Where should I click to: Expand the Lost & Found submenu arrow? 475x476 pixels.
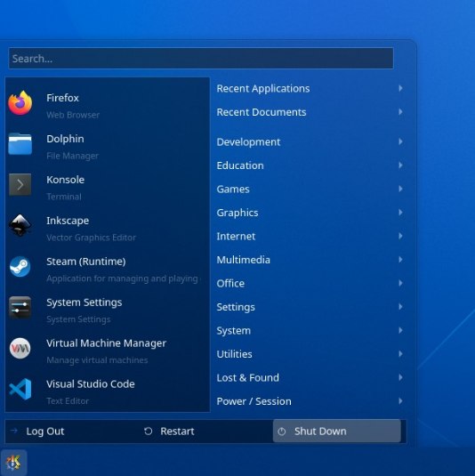[x=400, y=377]
